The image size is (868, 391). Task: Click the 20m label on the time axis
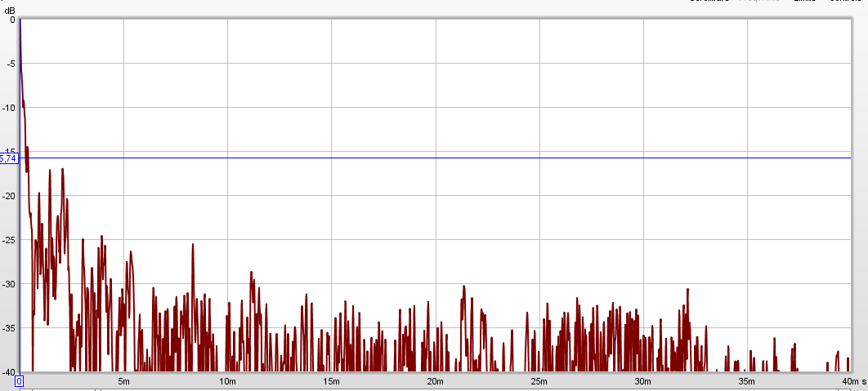435,381
